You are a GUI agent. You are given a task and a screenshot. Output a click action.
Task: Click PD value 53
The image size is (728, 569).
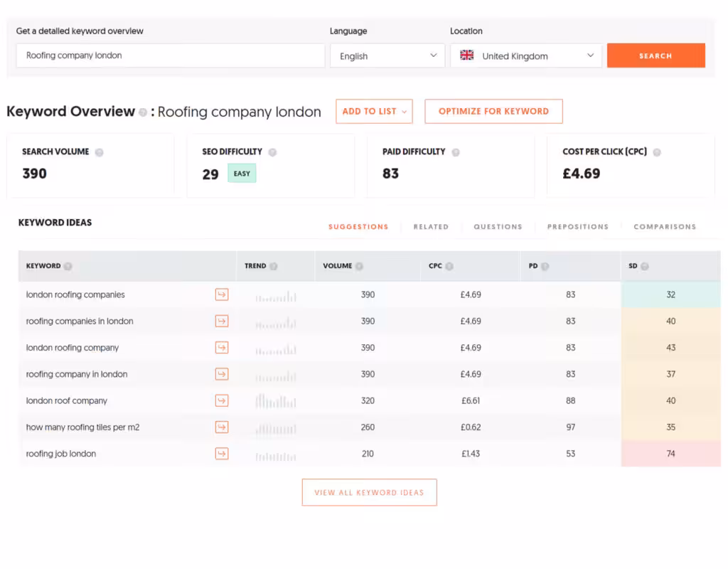[571, 453]
